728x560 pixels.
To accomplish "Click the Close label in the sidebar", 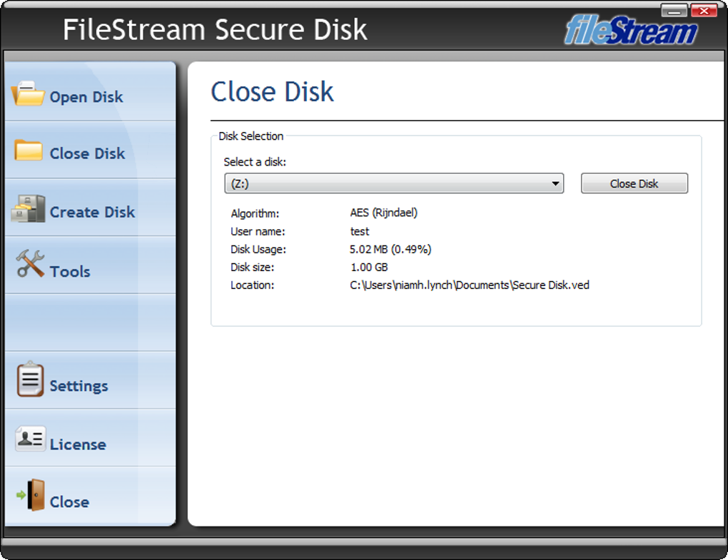I will click(x=69, y=502).
